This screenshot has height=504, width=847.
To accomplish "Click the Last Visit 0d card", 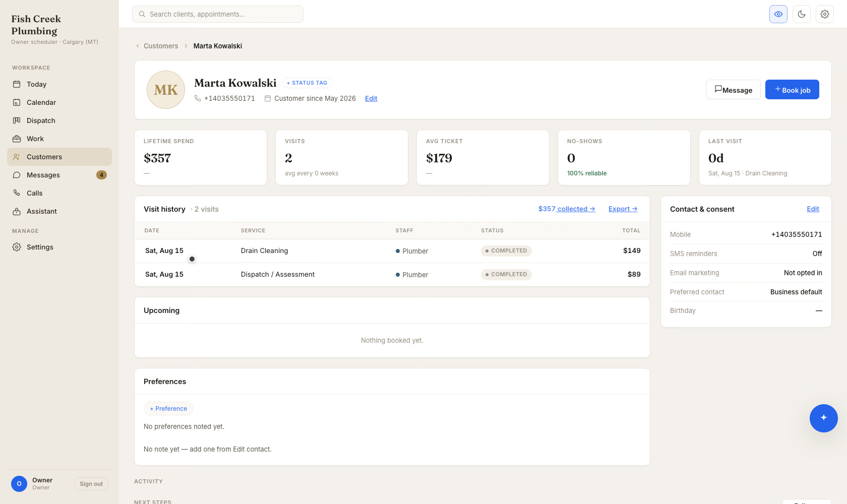I will click(x=765, y=158).
